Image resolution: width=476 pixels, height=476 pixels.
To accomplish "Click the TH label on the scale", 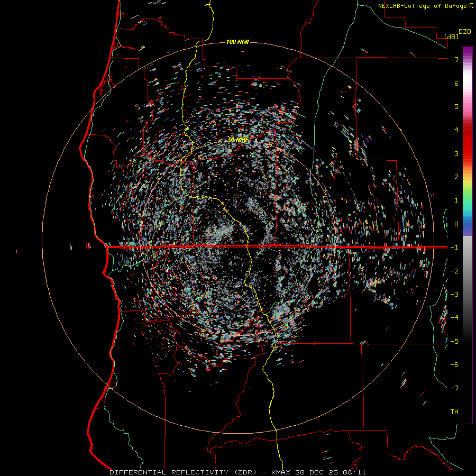I will point(454,412).
